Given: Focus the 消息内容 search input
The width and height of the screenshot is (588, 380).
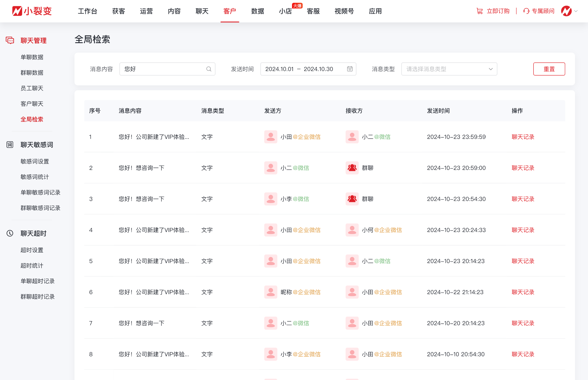Looking at the screenshot, I should (x=167, y=69).
